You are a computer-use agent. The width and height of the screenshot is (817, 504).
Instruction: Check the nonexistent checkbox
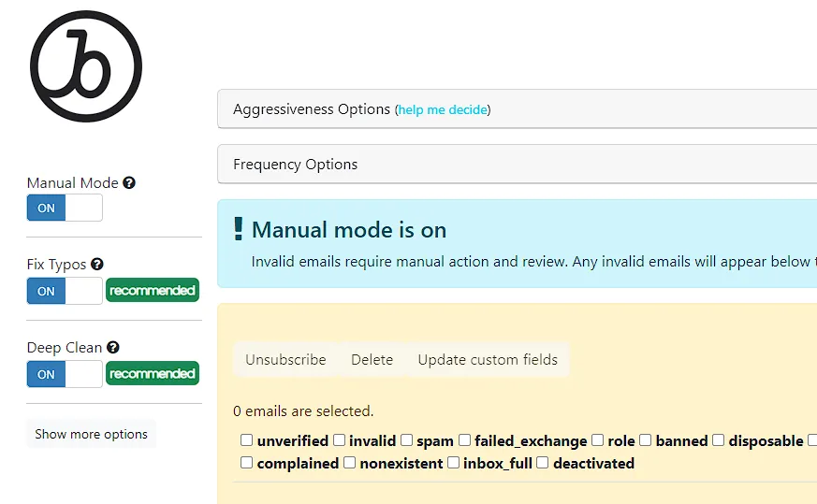pyautogui.click(x=350, y=462)
